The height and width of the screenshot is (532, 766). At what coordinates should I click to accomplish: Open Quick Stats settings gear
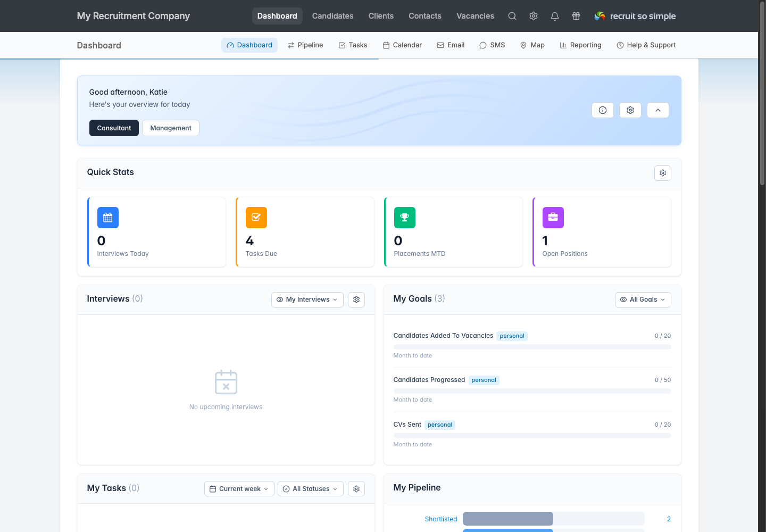(663, 173)
